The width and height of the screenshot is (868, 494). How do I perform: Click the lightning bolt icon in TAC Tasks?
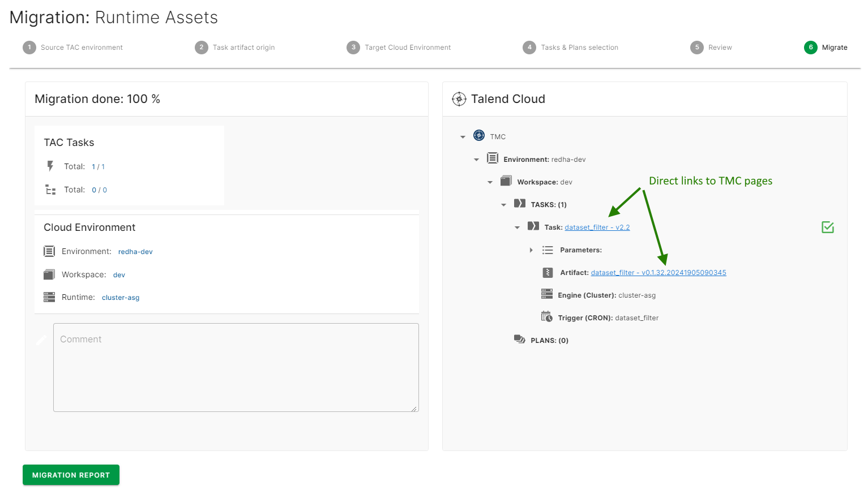point(51,166)
